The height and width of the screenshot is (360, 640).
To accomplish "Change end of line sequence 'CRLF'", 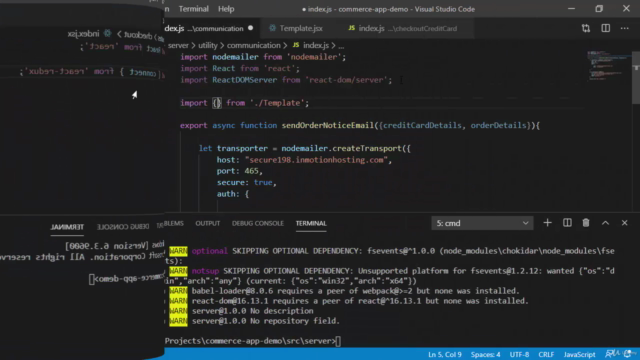I will 546,354.
